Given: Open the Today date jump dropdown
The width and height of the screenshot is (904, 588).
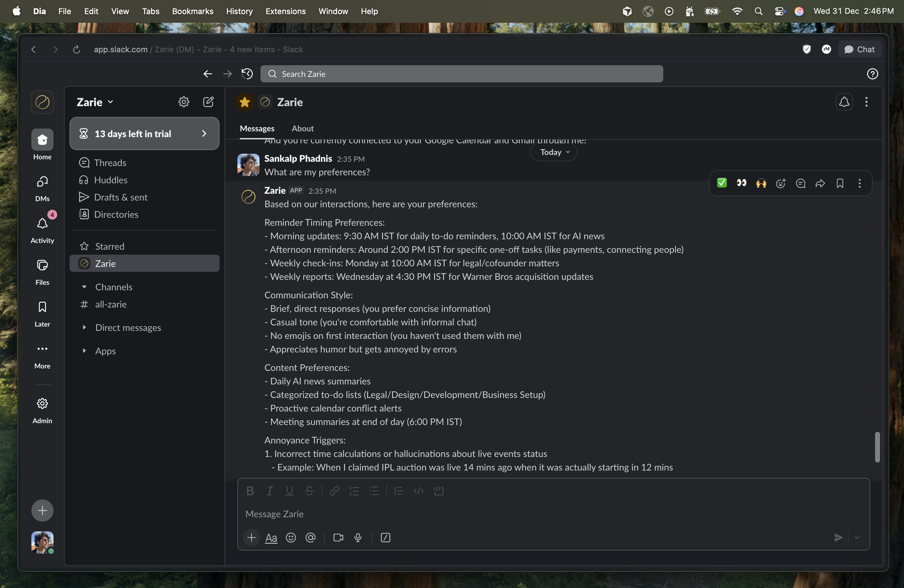Looking at the screenshot, I should [554, 152].
